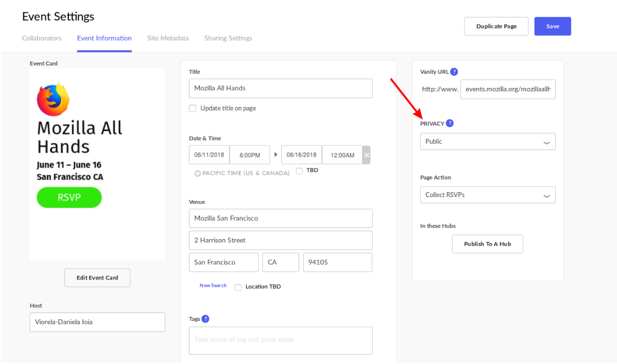Screen dimensions: 617x364
Task: Click the city field San Francisco
Action: (x=224, y=262)
